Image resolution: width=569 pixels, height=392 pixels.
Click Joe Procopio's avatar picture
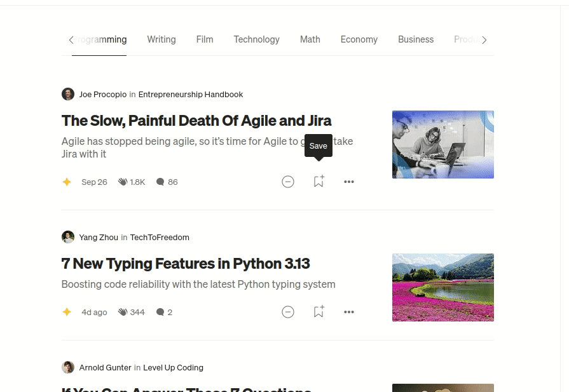click(68, 94)
